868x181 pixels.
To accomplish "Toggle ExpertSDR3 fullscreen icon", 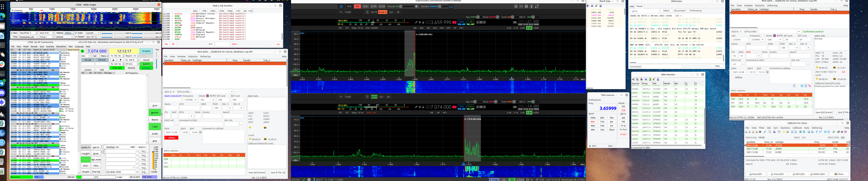I will click(x=537, y=6).
